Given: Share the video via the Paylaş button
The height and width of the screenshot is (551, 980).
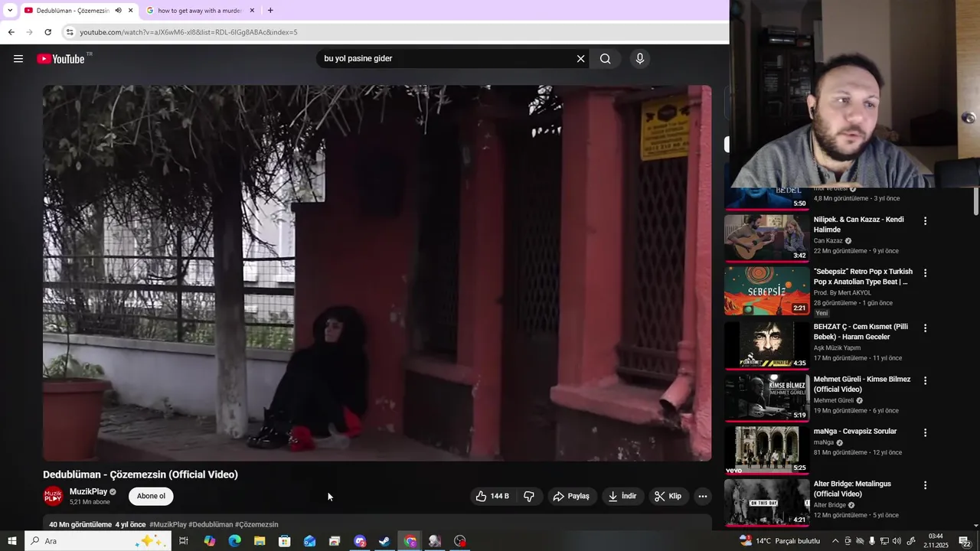Looking at the screenshot, I should (571, 496).
